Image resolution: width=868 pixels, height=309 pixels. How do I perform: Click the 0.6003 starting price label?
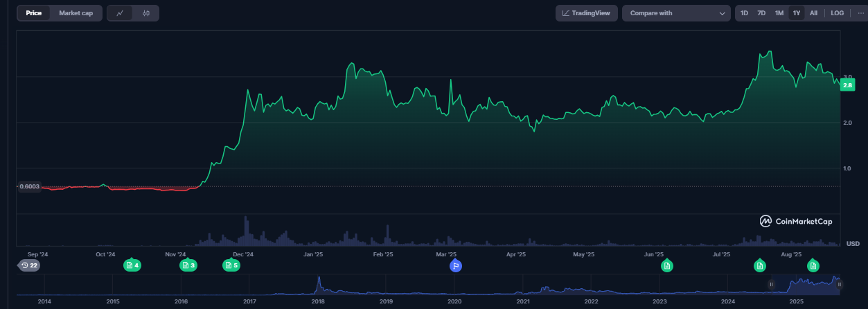tap(29, 186)
